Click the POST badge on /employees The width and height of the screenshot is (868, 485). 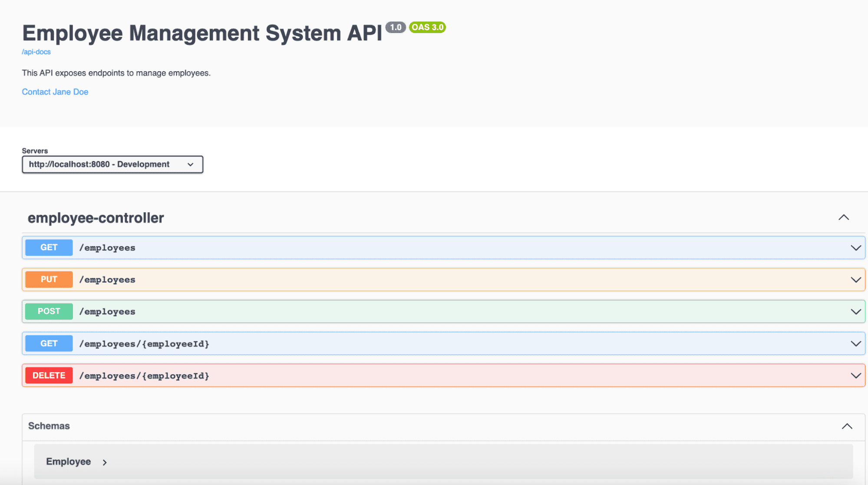click(48, 311)
